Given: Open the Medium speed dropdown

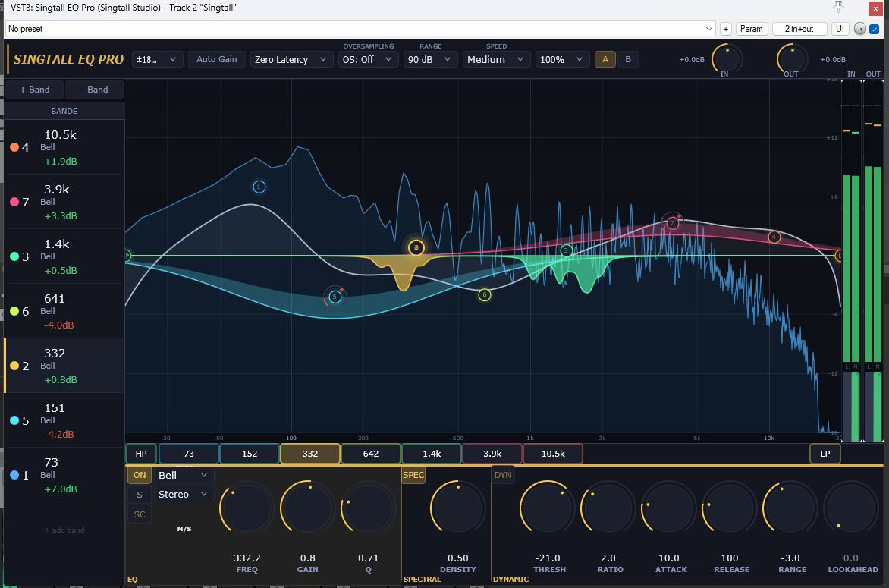Looking at the screenshot, I should [x=495, y=59].
